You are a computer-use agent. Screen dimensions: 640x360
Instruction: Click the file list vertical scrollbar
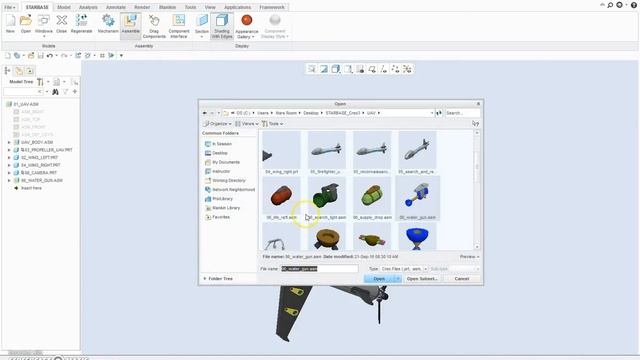coord(476,190)
